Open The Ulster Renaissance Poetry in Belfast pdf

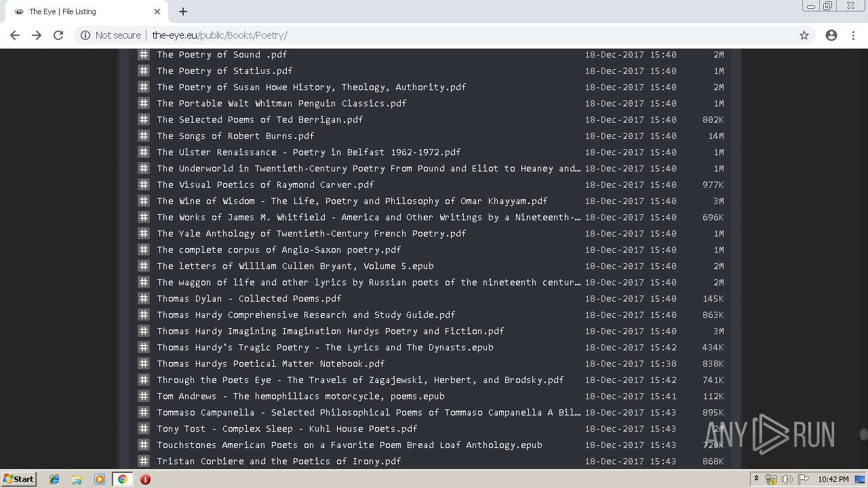click(x=309, y=152)
